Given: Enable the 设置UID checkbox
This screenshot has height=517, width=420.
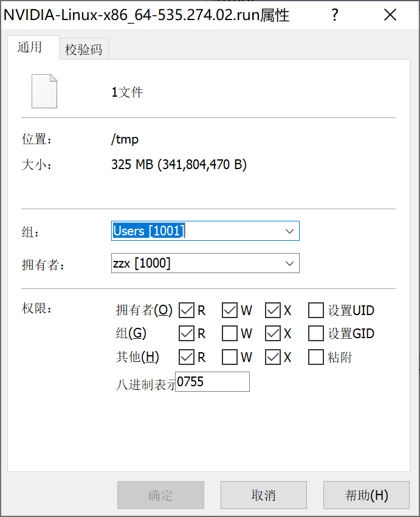Looking at the screenshot, I should 316,310.
